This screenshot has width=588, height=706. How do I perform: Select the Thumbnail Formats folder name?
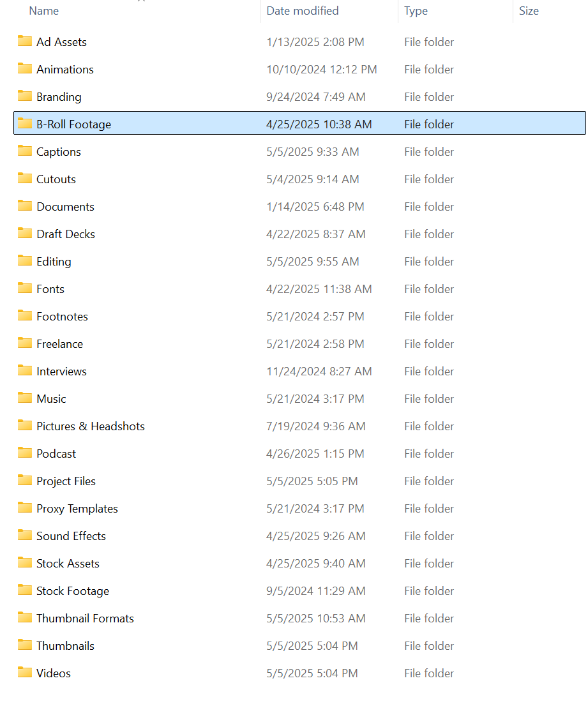[85, 619]
